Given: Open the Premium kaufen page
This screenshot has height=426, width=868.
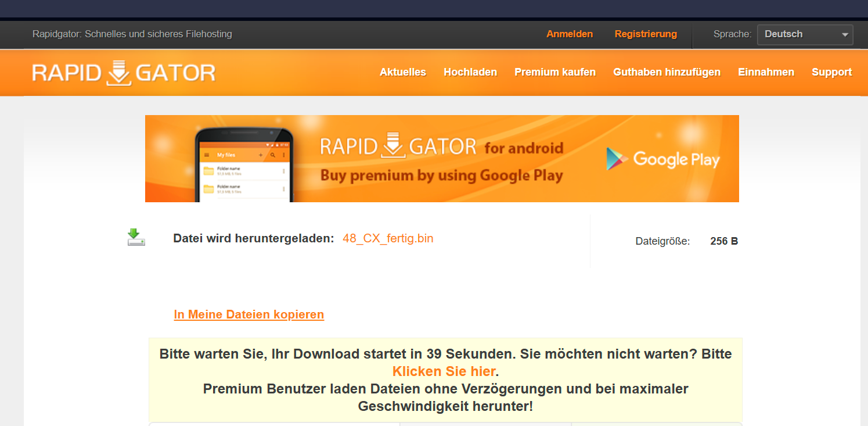Looking at the screenshot, I should 555,72.
